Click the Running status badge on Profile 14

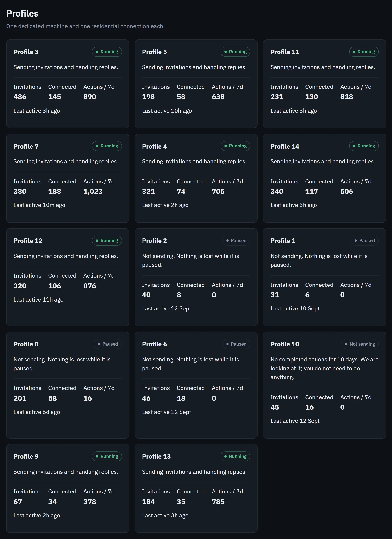coord(364,146)
